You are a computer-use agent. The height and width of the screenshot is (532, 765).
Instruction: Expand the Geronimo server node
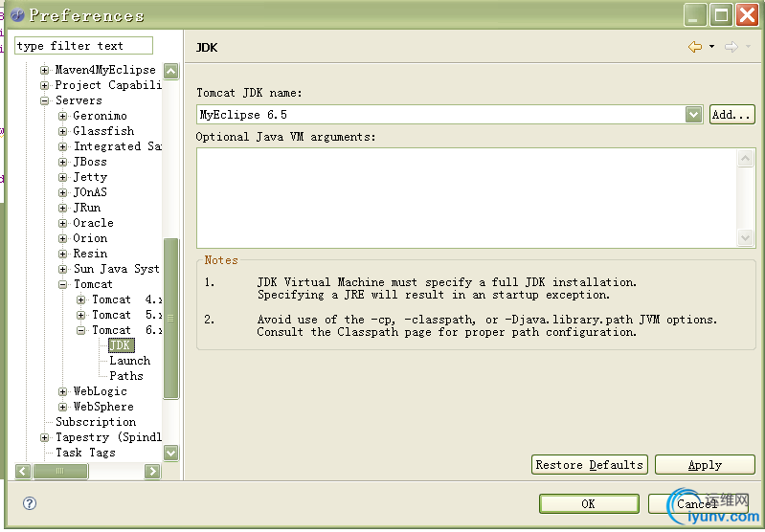[x=62, y=116]
